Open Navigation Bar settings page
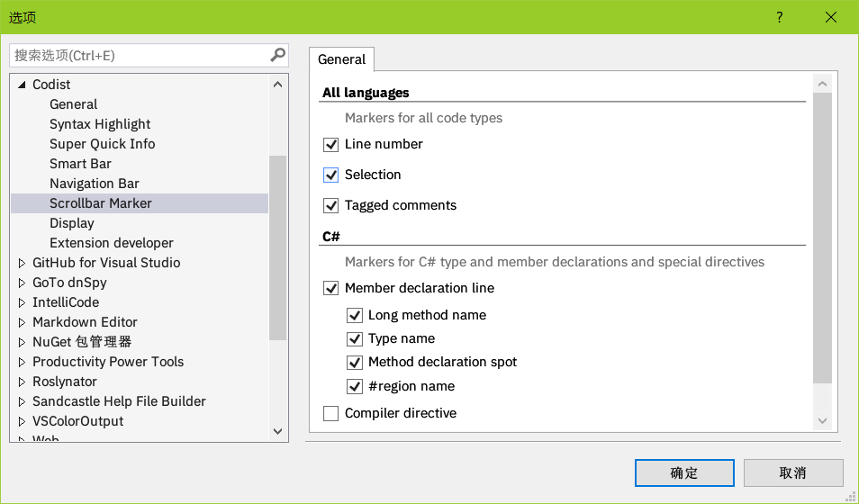Screen dimensions: 859x504 coord(95,184)
